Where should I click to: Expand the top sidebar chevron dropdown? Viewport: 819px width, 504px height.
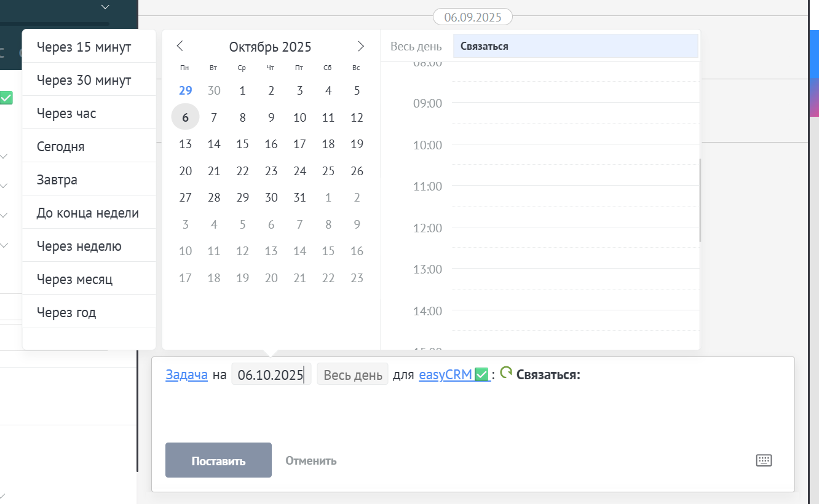point(105,7)
